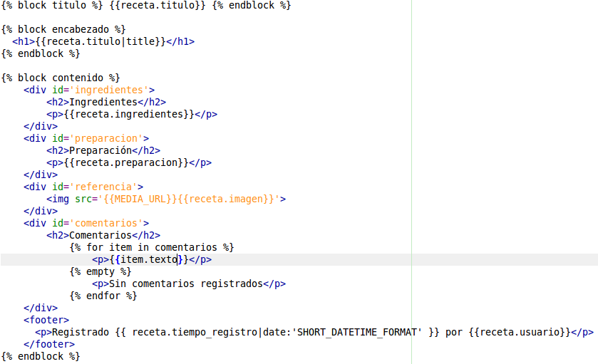Click the 'ingredientes' id attribute value
The width and height of the screenshot is (598, 364).
[x=108, y=90]
